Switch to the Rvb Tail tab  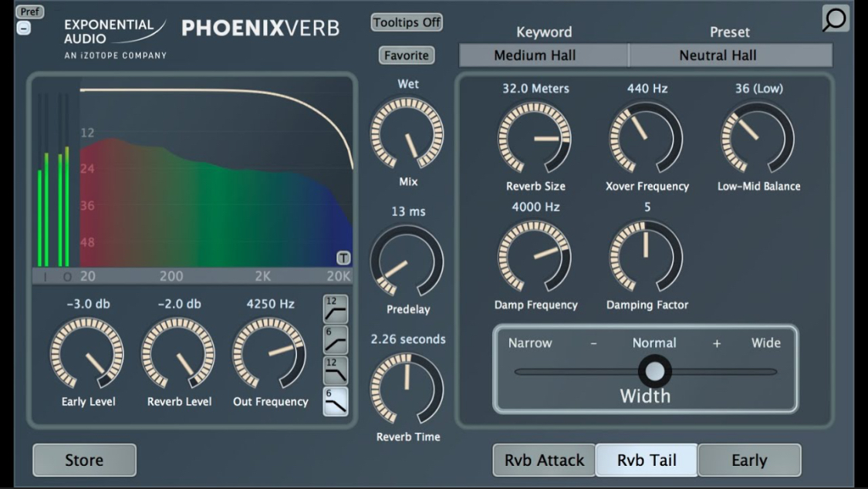pos(647,460)
